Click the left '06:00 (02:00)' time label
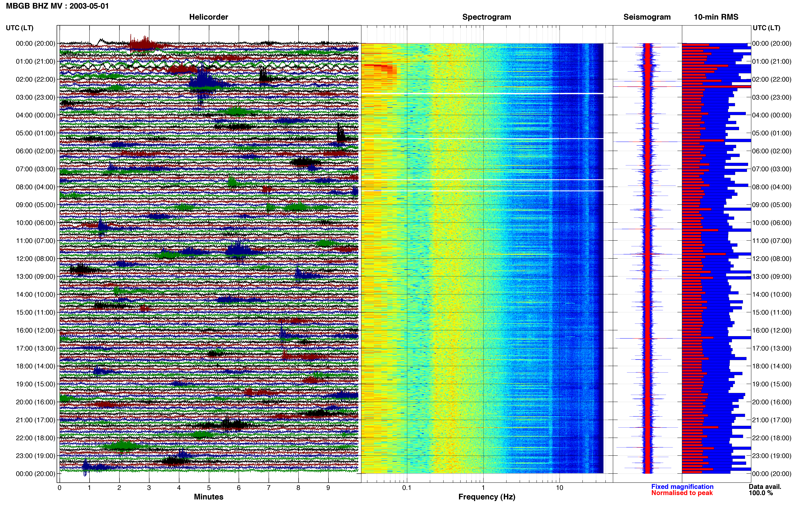The height and width of the screenshot is (508, 812). coord(36,151)
